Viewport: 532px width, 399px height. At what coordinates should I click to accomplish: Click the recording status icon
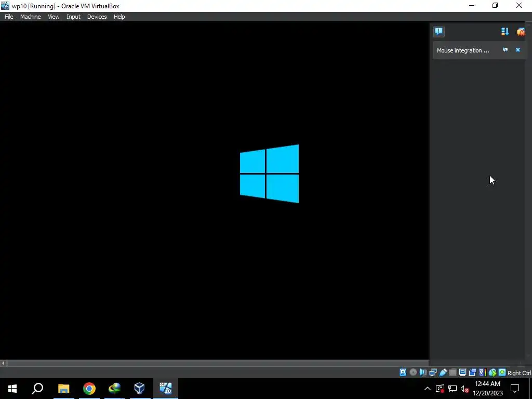pyautogui.click(x=472, y=372)
